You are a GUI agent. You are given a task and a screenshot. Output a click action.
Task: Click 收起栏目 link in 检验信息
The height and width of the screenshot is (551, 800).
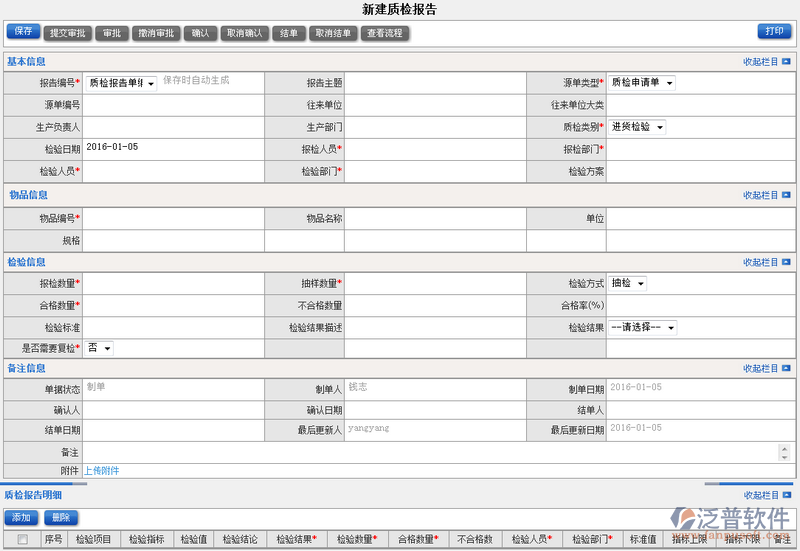coord(760,263)
